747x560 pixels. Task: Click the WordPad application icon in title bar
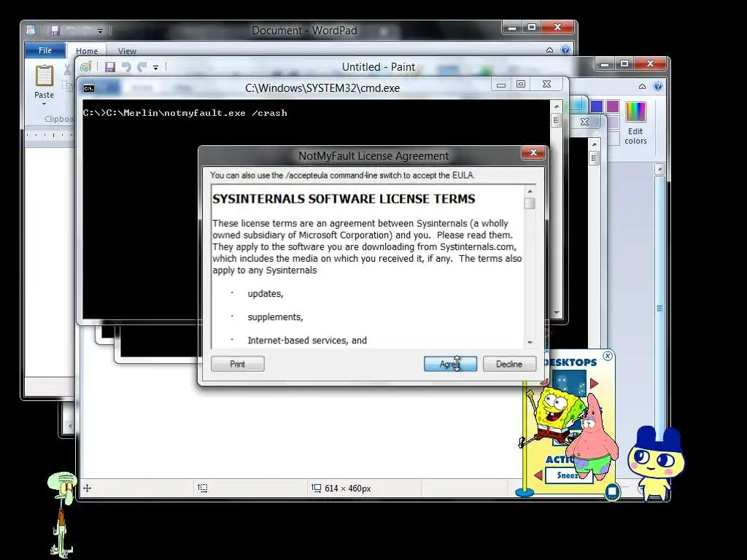(31, 31)
